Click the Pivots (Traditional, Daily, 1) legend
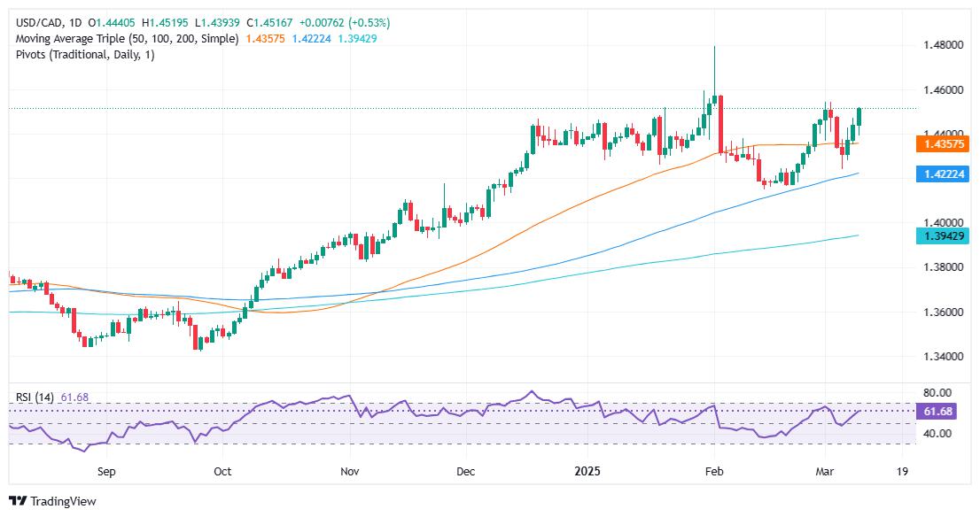 (85, 54)
